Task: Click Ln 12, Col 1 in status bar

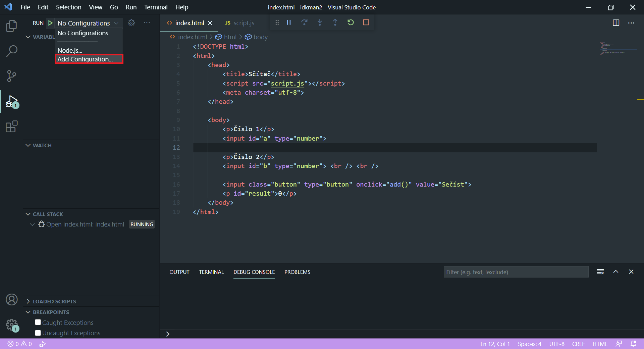Action: (x=495, y=344)
